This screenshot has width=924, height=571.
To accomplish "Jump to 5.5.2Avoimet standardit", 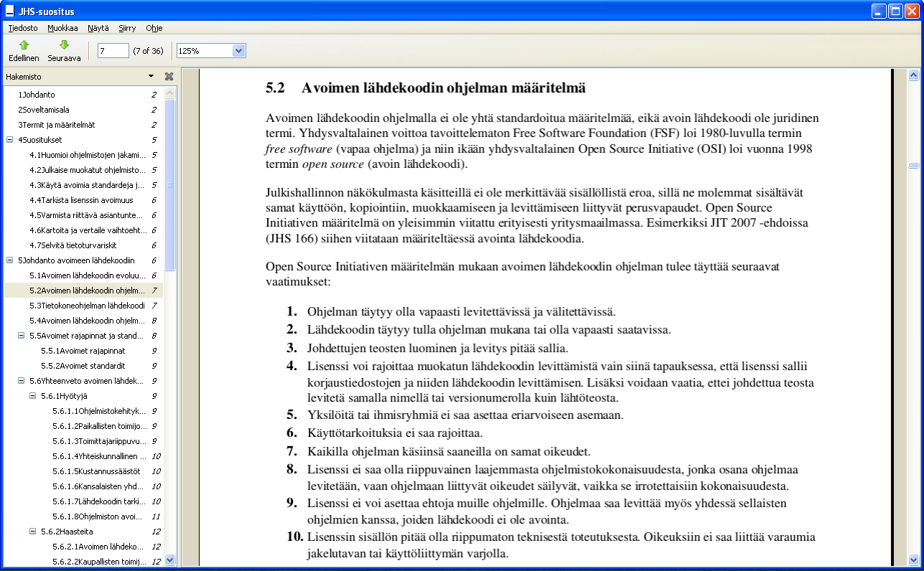I will (x=83, y=366).
